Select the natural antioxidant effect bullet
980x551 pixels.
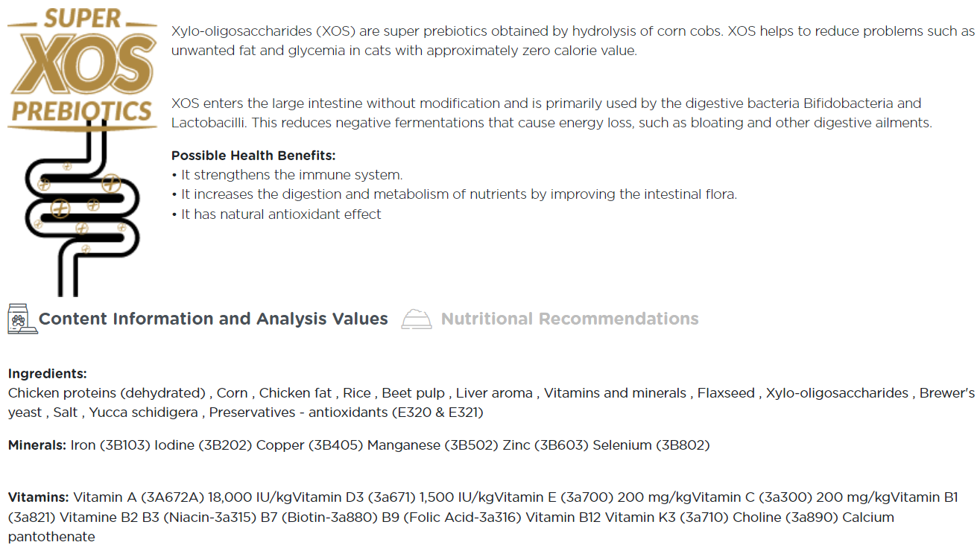(x=276, y=214)
